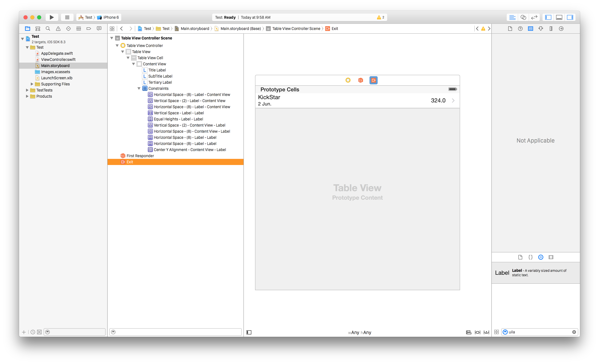Run the project with the Play button
The height and width of the screenshot is (364, 599).
(52, 17)
